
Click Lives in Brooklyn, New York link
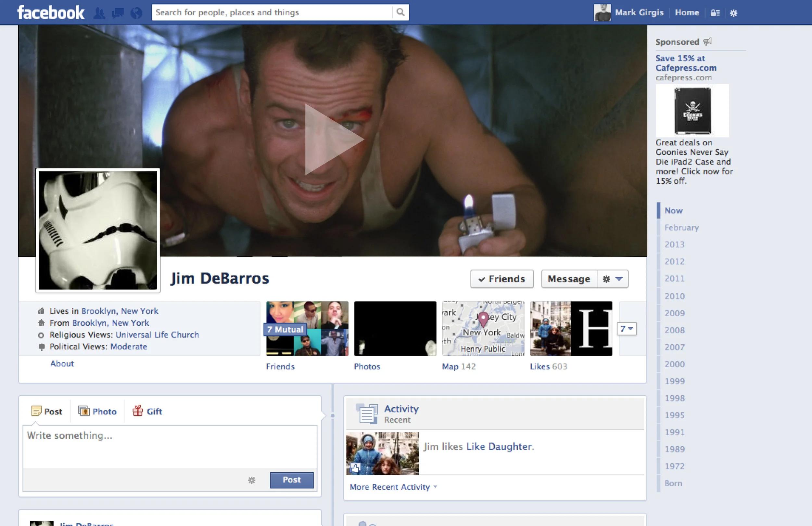point(120,311)
